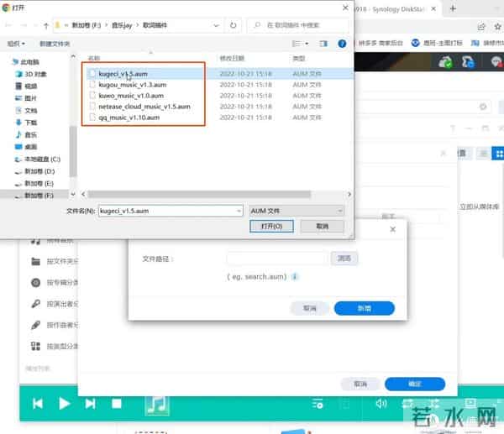This screenshot has width=504, height=434.
Task: Open the play queue icon in player bar
Action: tap(318, 404)
